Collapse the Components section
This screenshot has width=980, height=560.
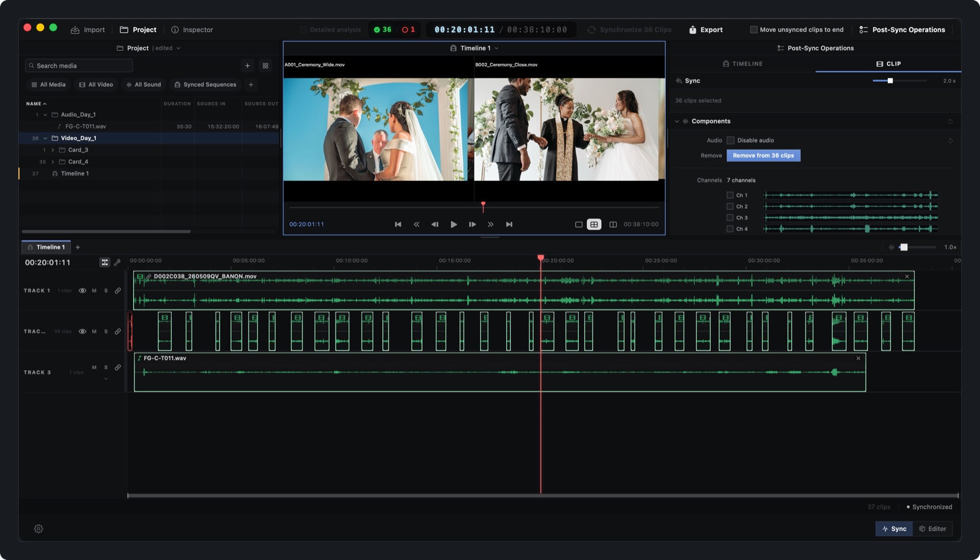(677, 122)
